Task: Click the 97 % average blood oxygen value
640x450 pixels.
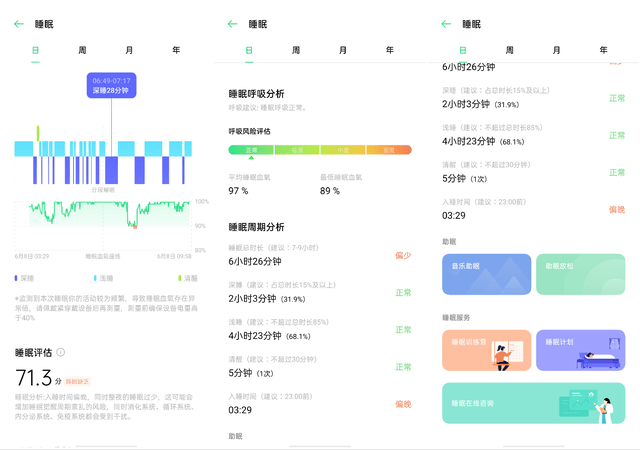Action: pos(238,191)
